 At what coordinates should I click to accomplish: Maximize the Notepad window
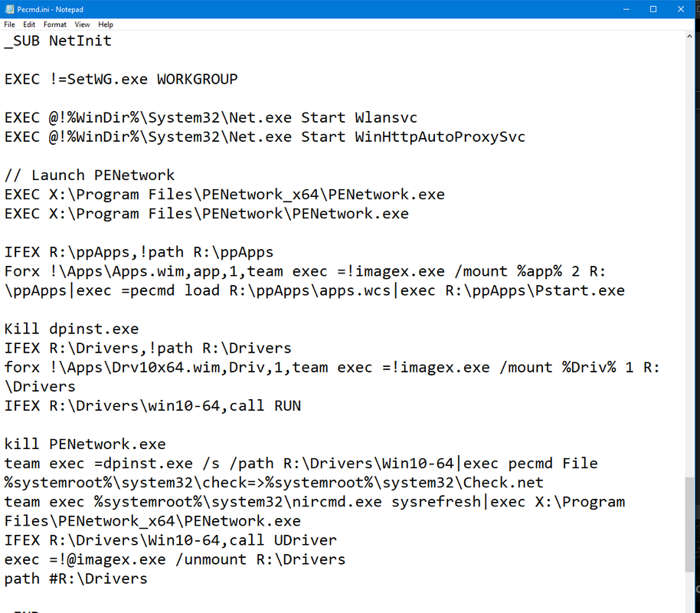(653, 9)
